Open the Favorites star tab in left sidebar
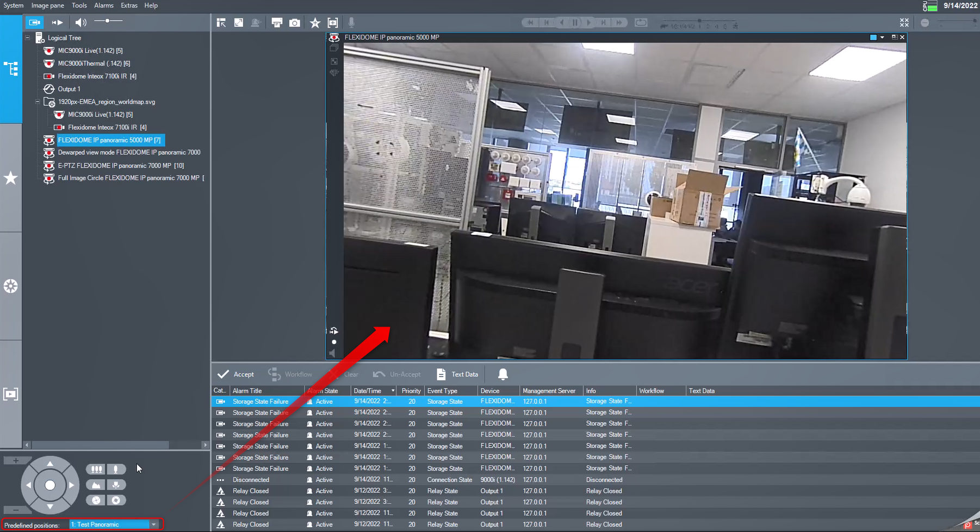Viewport: 980px width, 532px height. [11, 178]
